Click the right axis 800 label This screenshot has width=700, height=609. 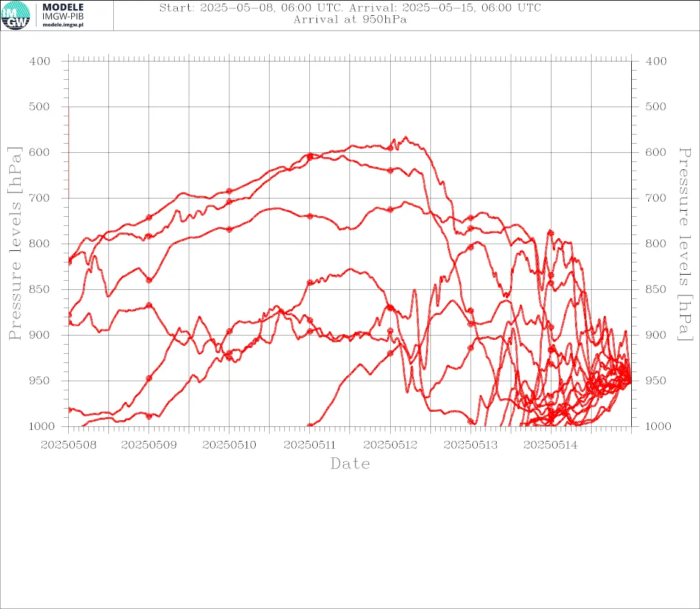click(656, 244)
